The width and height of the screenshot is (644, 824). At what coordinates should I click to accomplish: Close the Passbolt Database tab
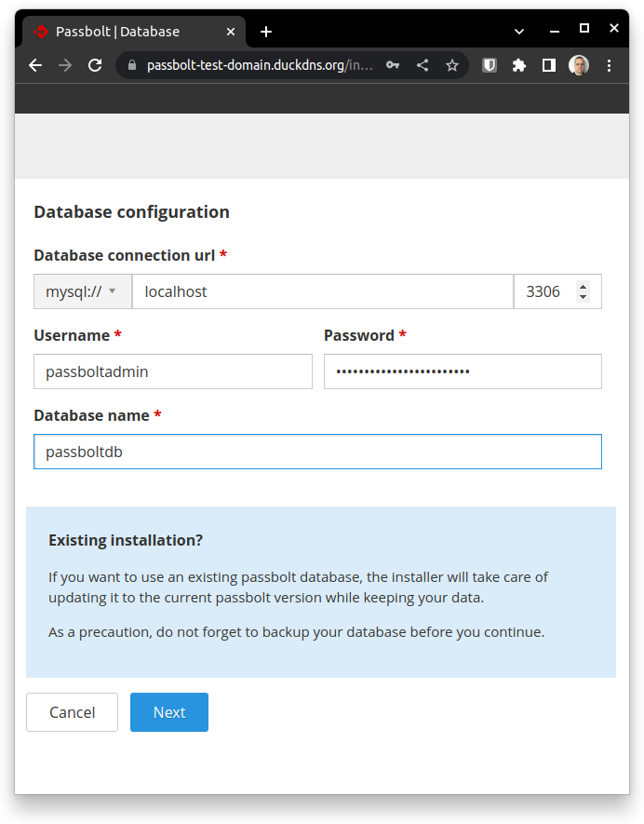[x=231, y=32]
